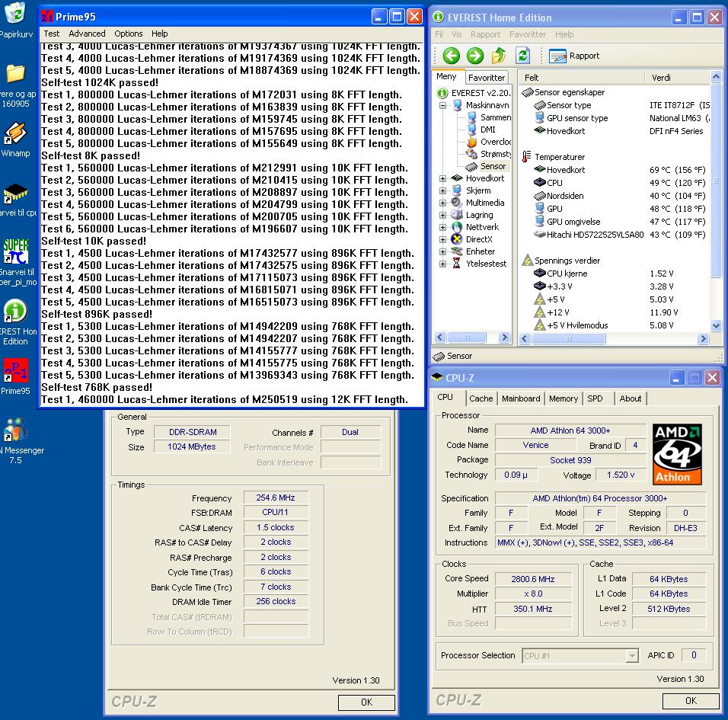
Task: Expand DirectX node in EVEREST tree
Action: (443, 239)
